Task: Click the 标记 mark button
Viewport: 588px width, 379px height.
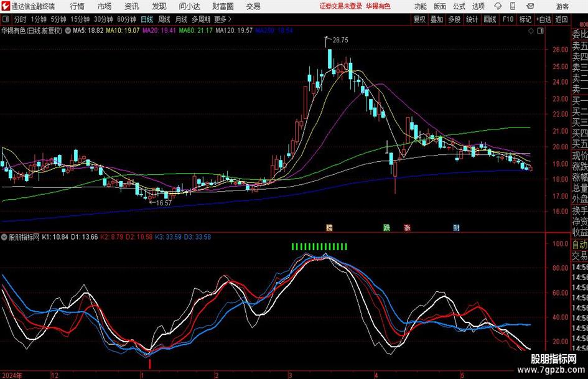Action: point(525,19)
